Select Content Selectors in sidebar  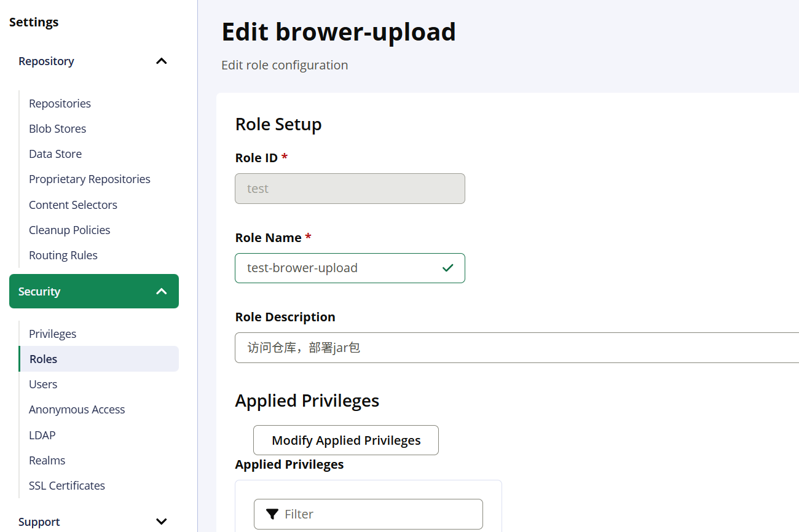click(73, 205)
